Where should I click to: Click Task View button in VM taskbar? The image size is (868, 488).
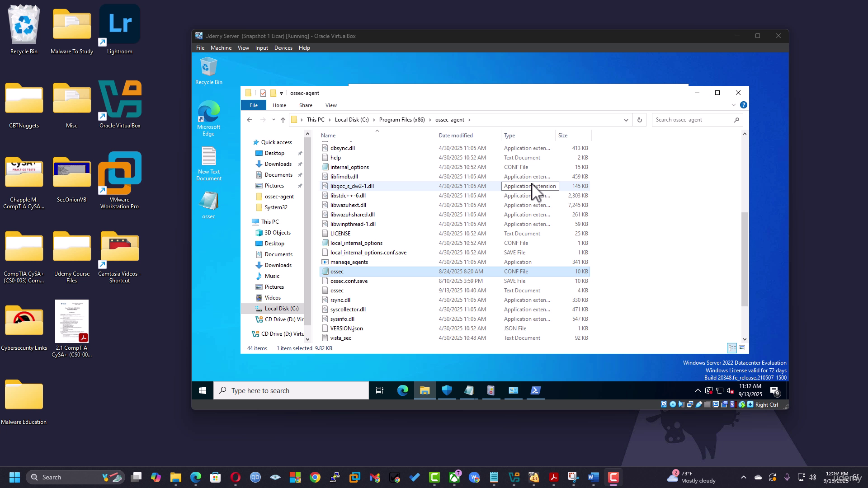[x=380, y=390]
